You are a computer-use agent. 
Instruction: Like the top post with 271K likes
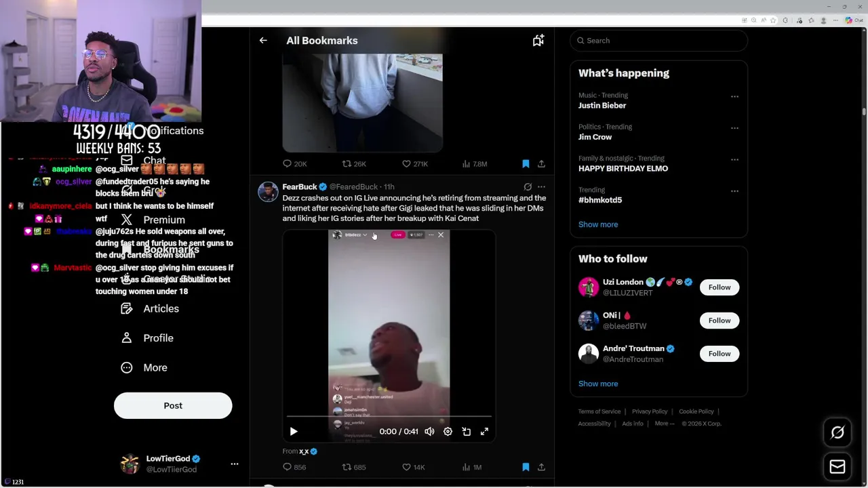[415, 164]
